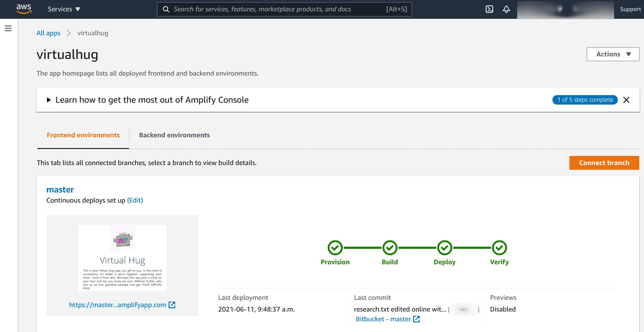
Task: Toggle the hamburger side navigation menu
Action: tap(8, 28)
